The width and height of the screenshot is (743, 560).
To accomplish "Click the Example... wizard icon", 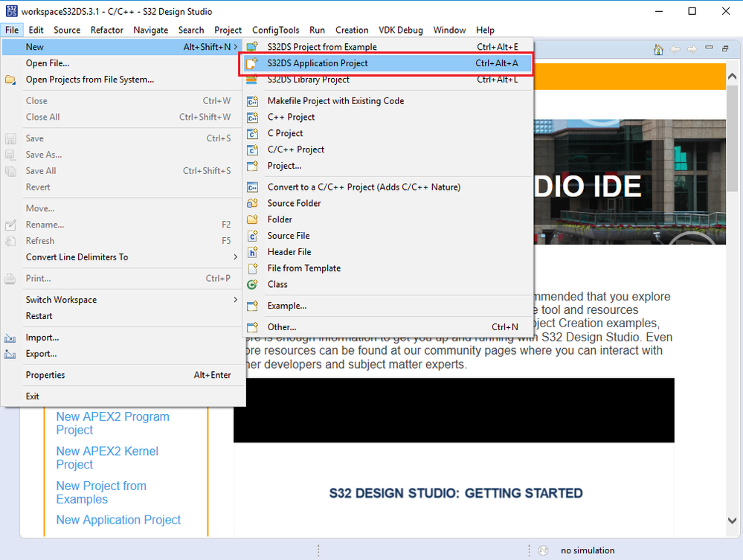I will (x=253, y=306).
